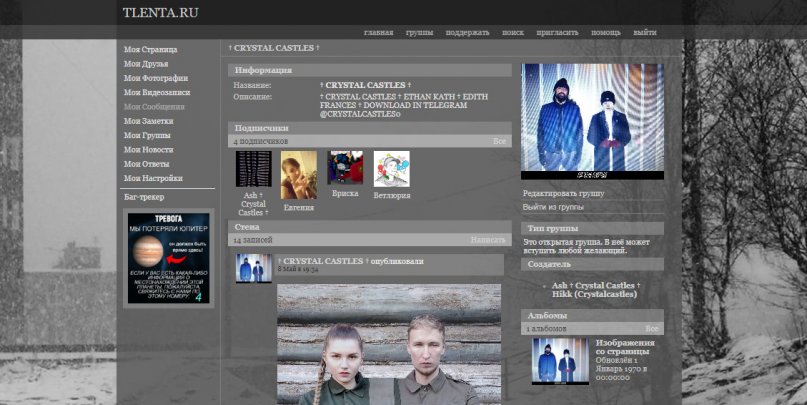Open Мои Заметки in sidebar
This screenshot has width=807, height=405.
point(148,121)
